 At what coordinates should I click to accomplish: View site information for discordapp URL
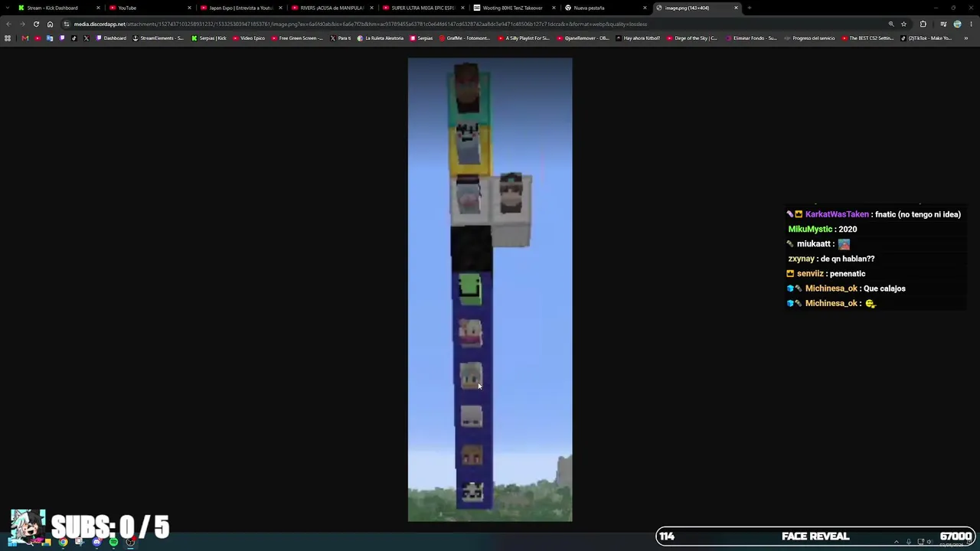click(67, 24)
